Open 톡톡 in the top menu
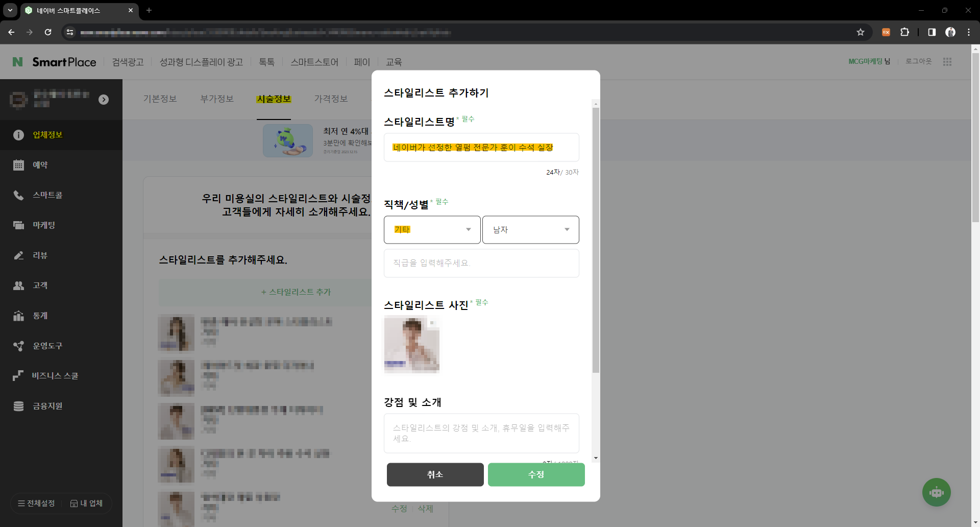 (x=266, y=62)
